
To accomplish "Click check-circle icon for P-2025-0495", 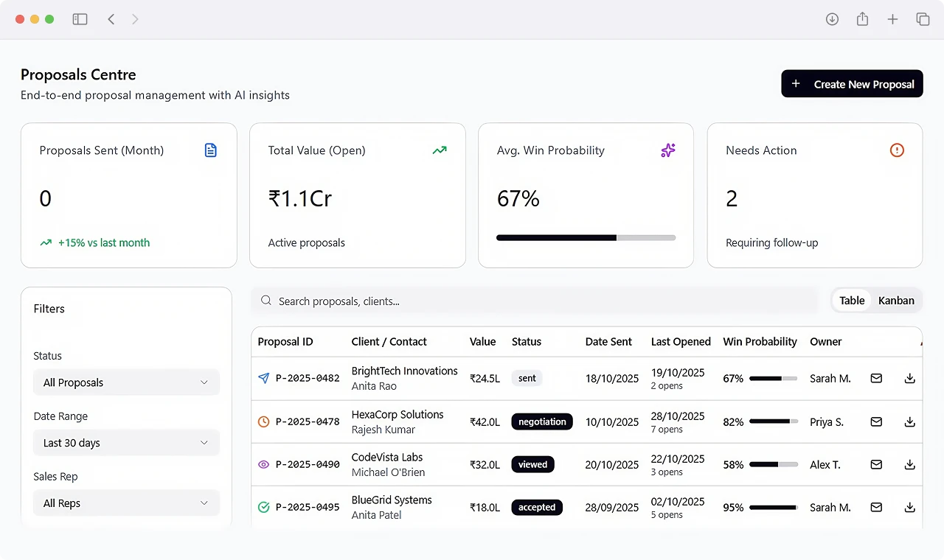I will click(264, 507).
